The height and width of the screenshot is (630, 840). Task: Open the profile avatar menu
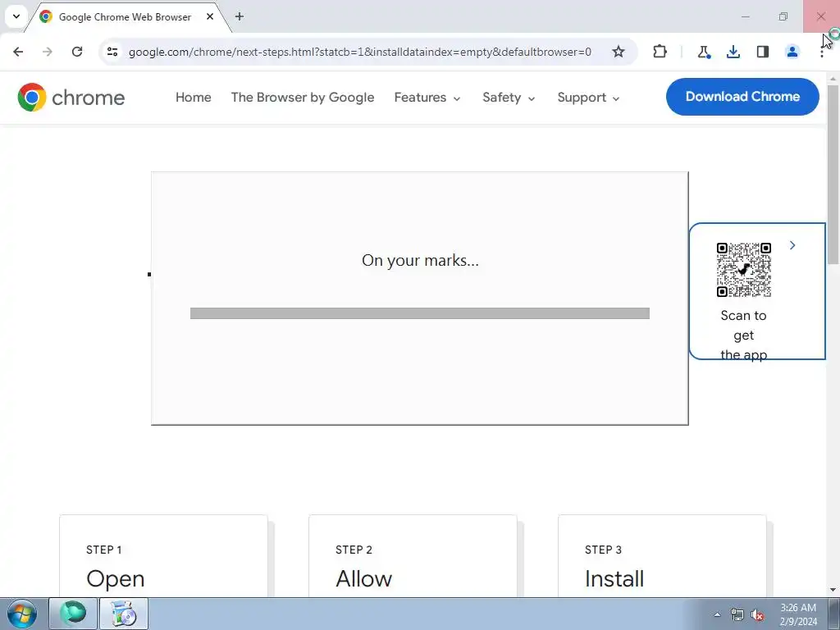click(x=792, y=52)
